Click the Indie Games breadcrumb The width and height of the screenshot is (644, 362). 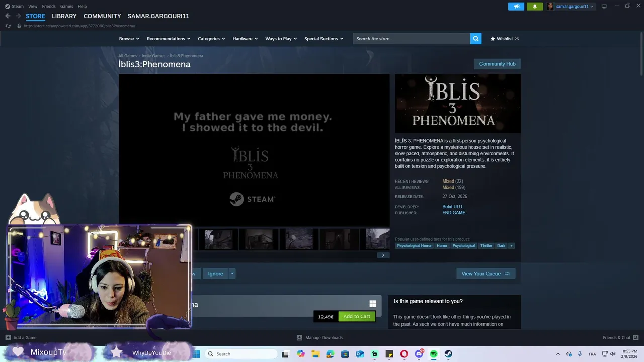point(153,56)
